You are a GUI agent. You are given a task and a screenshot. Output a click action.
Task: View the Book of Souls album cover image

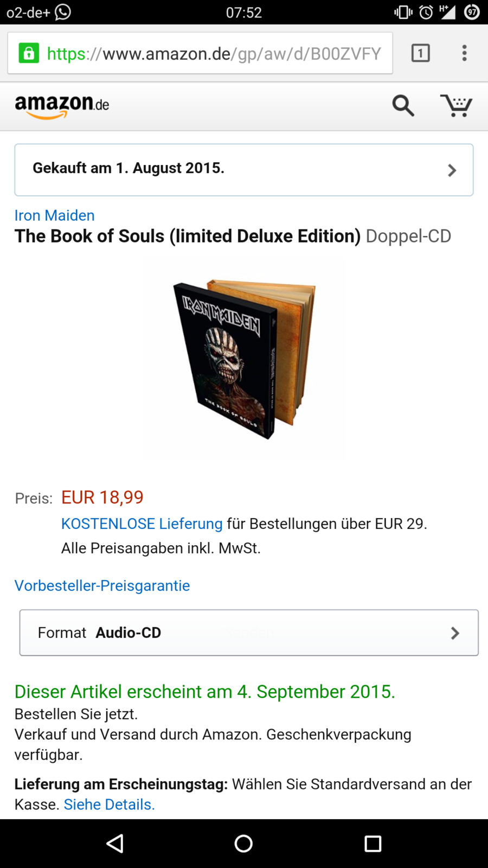(244, 359)
